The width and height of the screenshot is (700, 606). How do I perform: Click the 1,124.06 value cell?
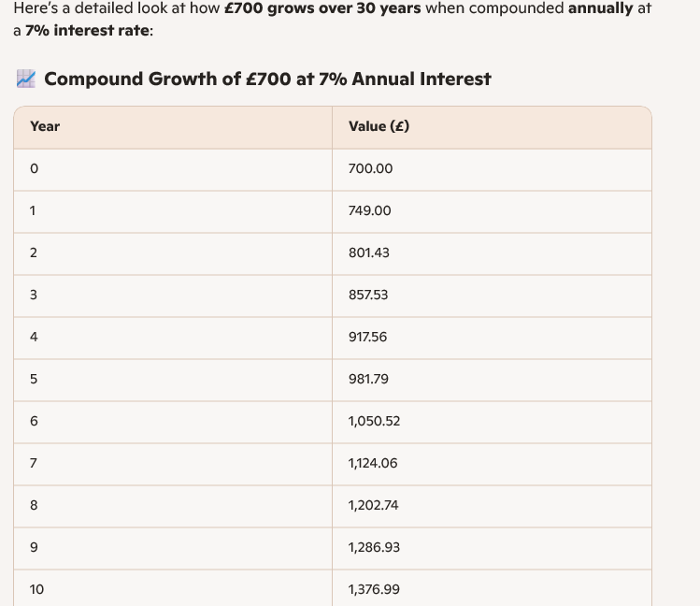tap(374, 464)
